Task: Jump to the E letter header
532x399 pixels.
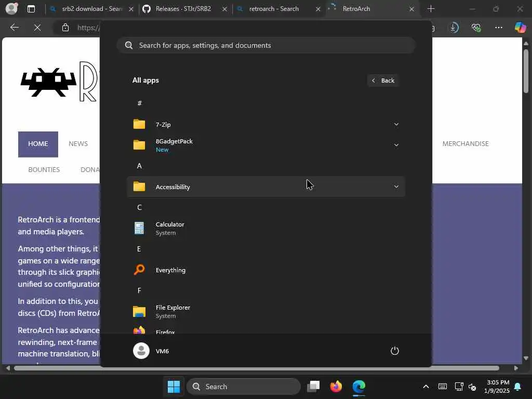Action: 139,249
